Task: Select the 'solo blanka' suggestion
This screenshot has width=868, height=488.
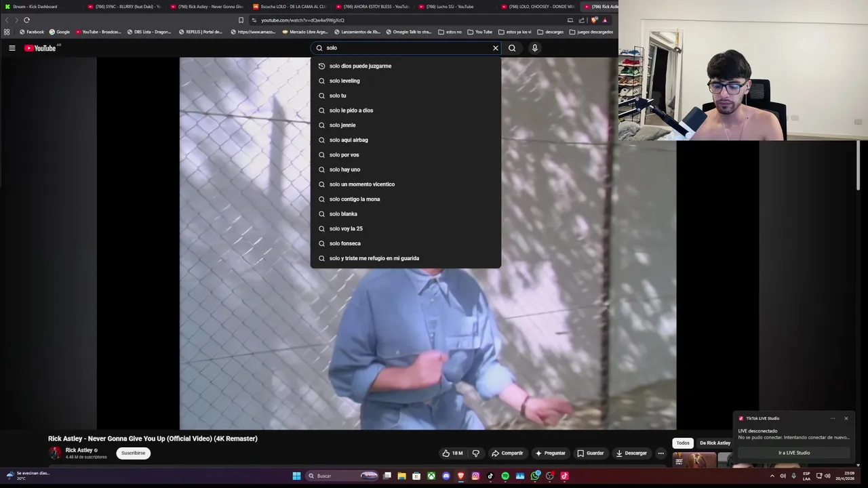Action: point(406,214)
